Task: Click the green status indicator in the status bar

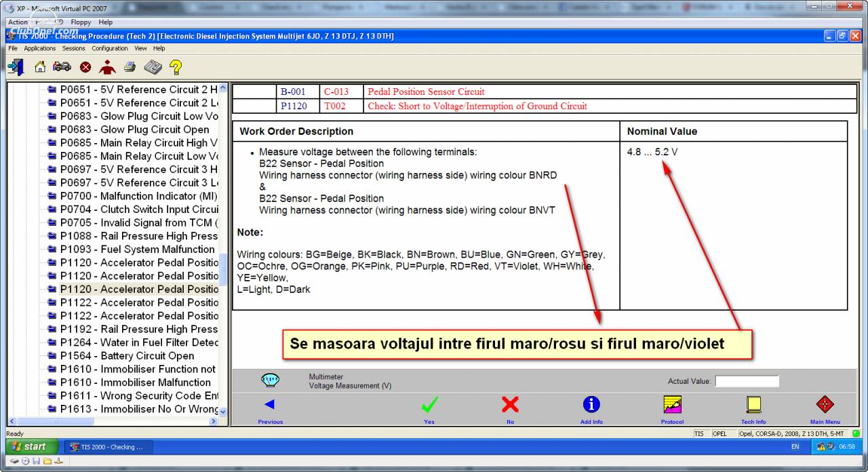Action: coord(856,433)
